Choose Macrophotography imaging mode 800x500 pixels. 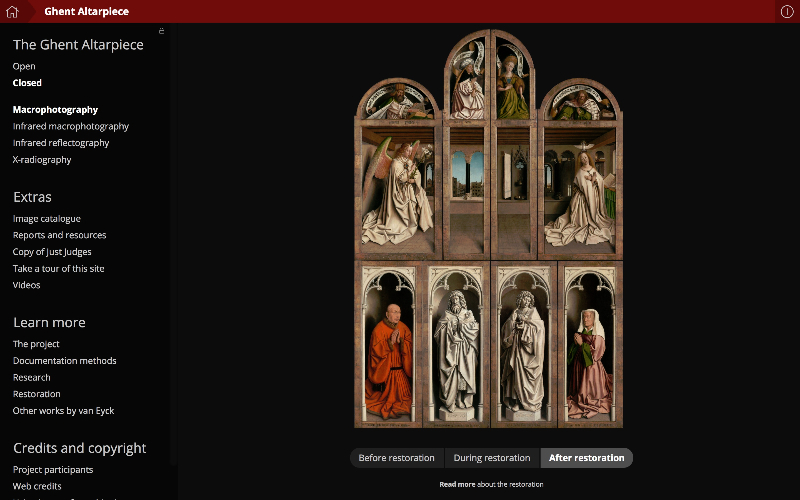coord(55,110)
